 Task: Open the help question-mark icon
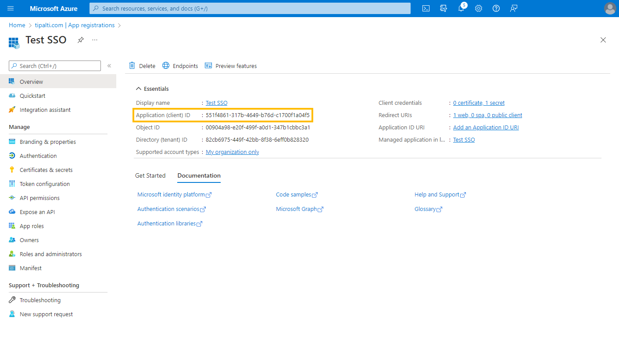[x=496, y=8]
